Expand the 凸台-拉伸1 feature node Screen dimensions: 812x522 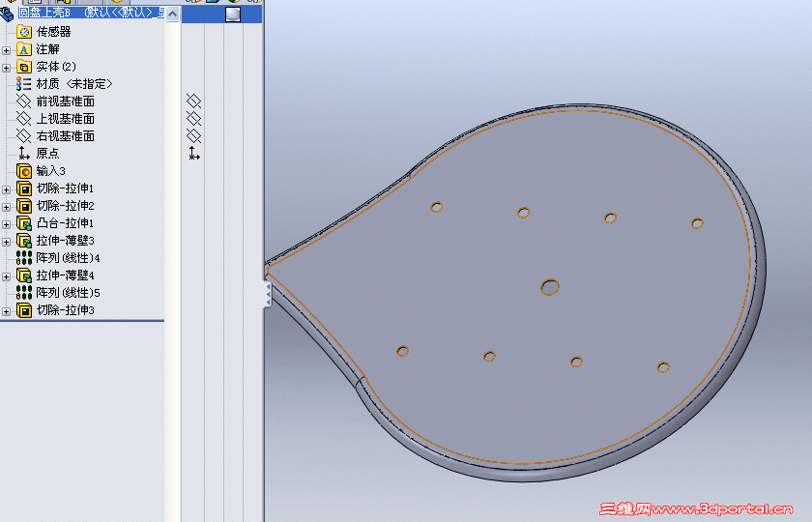[x=6, y=224]
